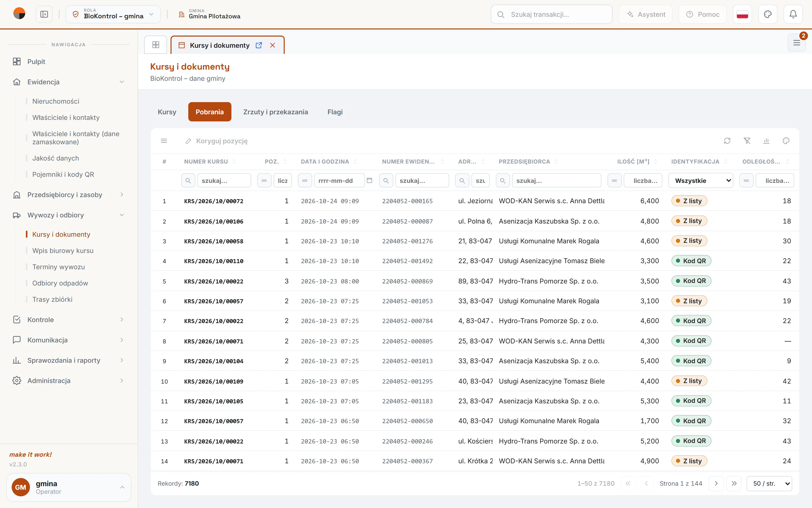
Task: Switch language via the Polish flag
Action: click(742, 14)
